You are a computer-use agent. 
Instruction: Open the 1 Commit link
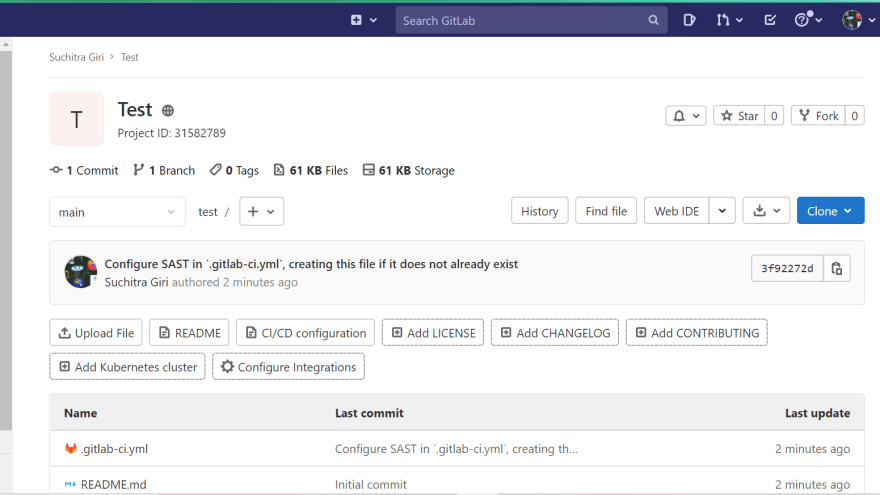(x=84, y=170)
